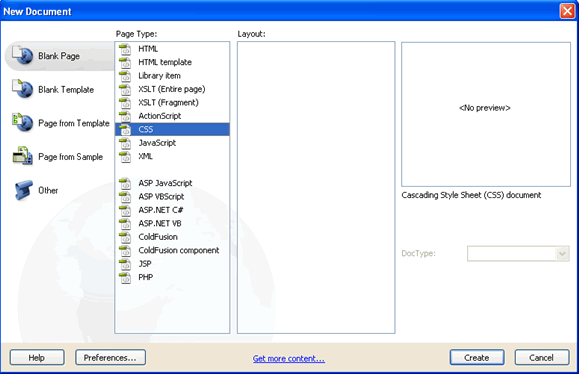Click the empty Layout list box

(316, 188)
